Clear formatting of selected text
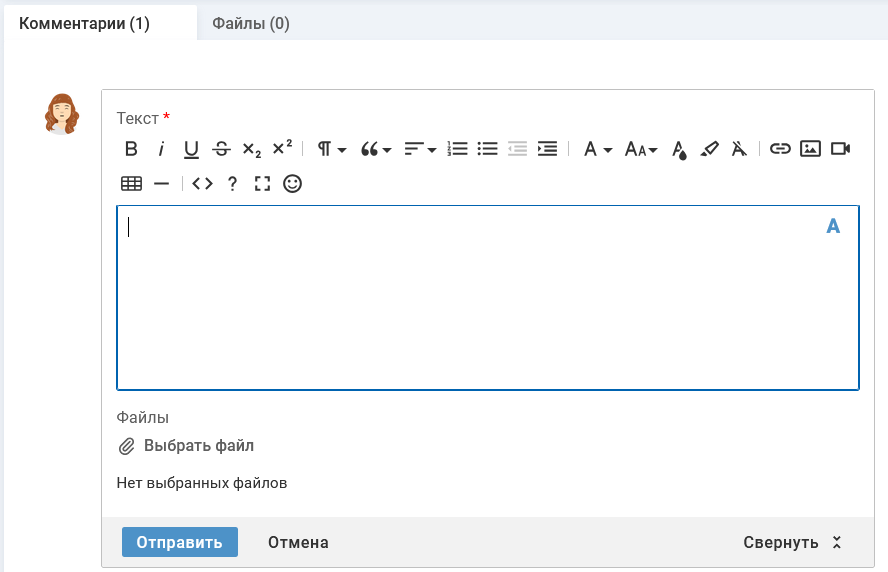888x572 pixels. click(x=739, y=149)
